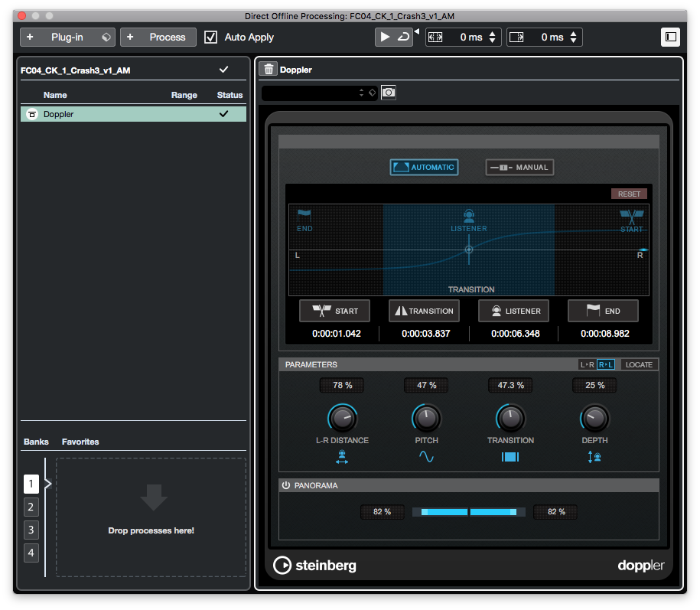Image resolution: width=700 pixels, height=610 pixels.
Task: Select bank 3
Action: click(31, 530)
